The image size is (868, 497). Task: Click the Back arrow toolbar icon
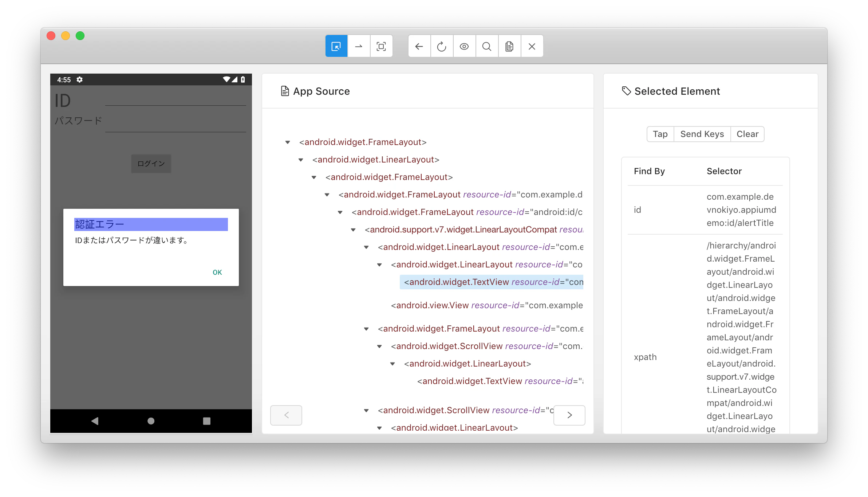(419, 46)
